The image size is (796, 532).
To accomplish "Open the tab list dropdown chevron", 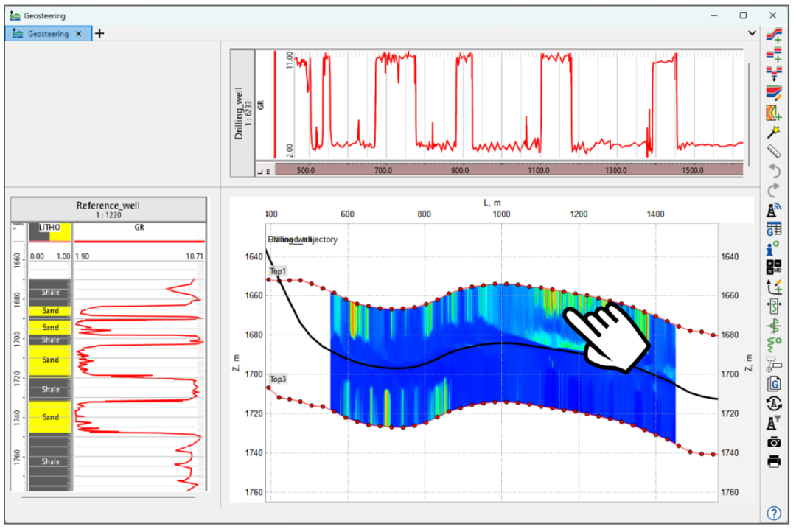I will coord(752,33).
